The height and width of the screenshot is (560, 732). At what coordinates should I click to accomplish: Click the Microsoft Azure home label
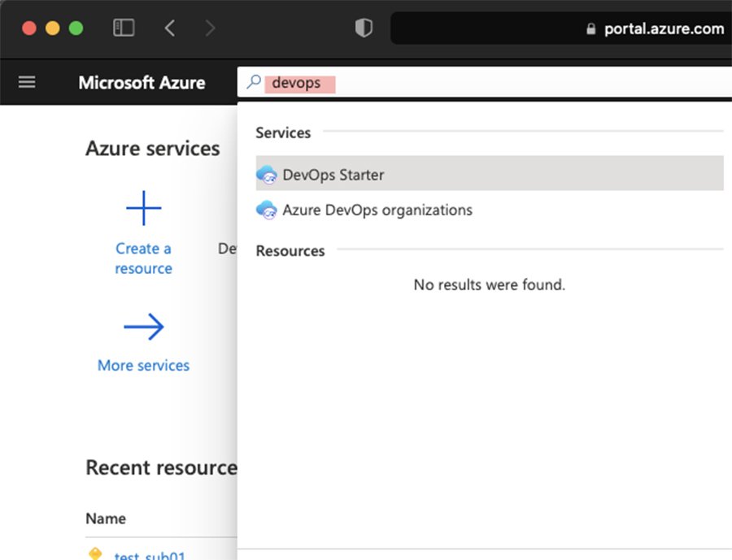coord(142,82)
